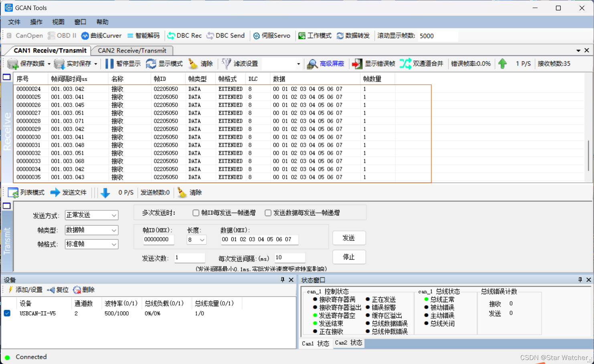
Task: Click the 发送次数 input field
Action: pos(190,258)
